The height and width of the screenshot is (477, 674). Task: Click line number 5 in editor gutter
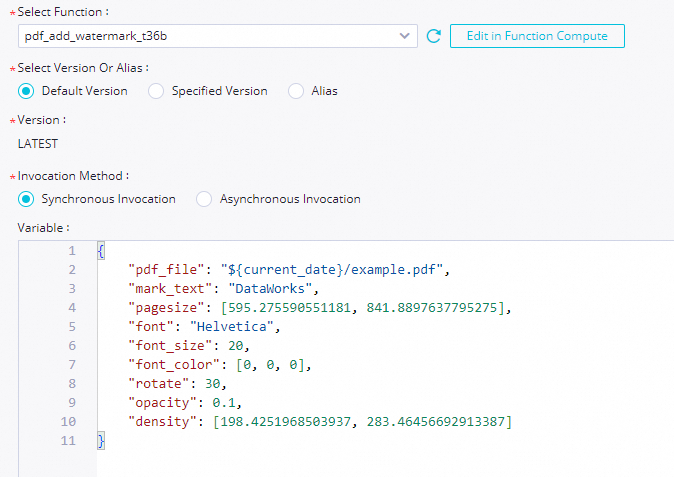pyautogui.click(x=72, y=327)
